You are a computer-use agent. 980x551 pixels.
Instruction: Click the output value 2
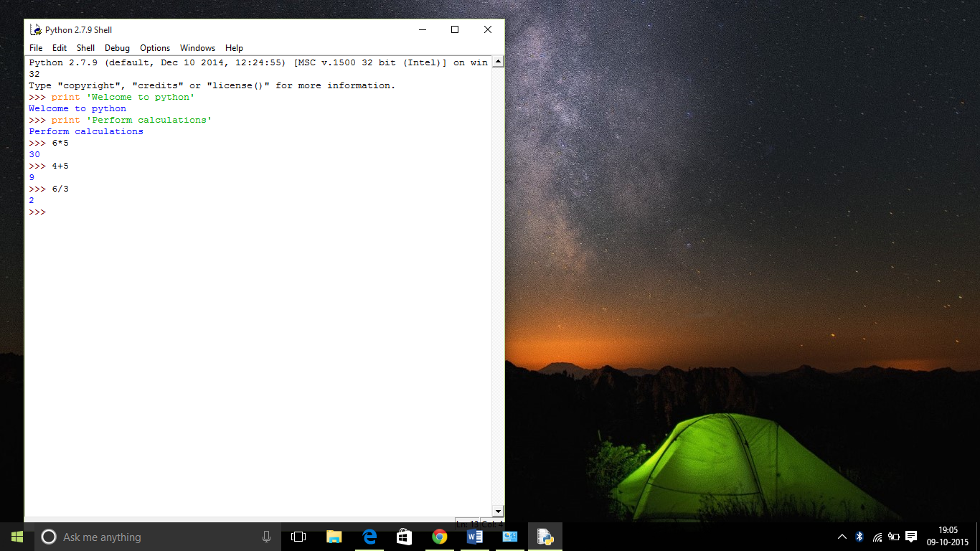coord(32,200)
